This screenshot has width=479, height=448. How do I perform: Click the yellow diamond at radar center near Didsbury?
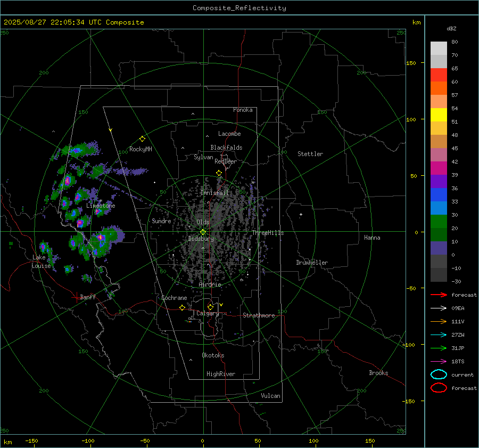click(x=203, y=232)
